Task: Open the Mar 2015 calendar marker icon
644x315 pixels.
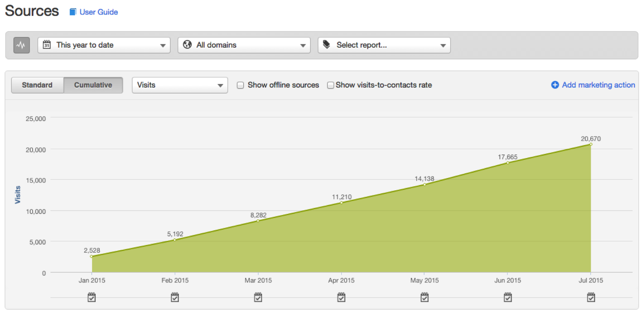Action: (258, 297)
